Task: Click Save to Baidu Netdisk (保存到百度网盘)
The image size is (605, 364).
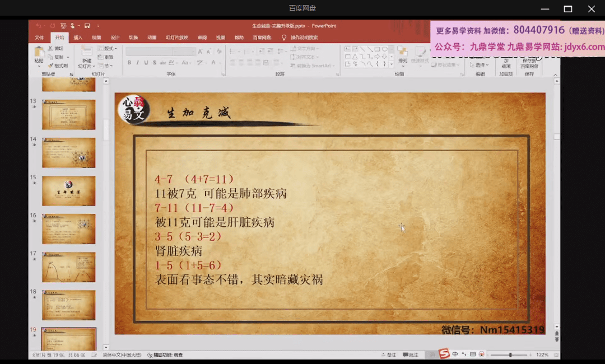Action: tap(529, 63)
